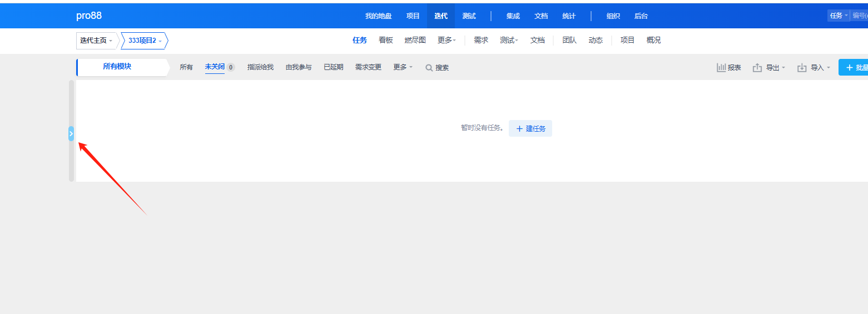Show 所有 tasks filter
Screen dimensions: 868x314
click(186, 67)
